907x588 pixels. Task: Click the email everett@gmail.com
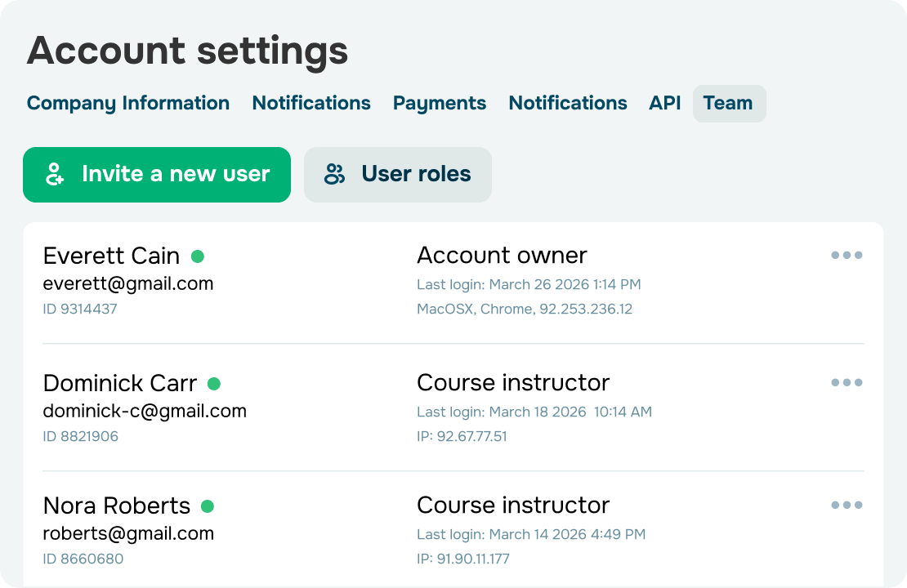click(x=128, y=283)
